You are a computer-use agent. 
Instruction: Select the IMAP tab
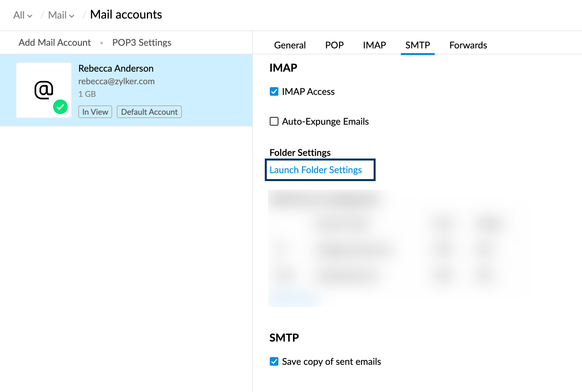pyautogui.click(x=374, y=45)
